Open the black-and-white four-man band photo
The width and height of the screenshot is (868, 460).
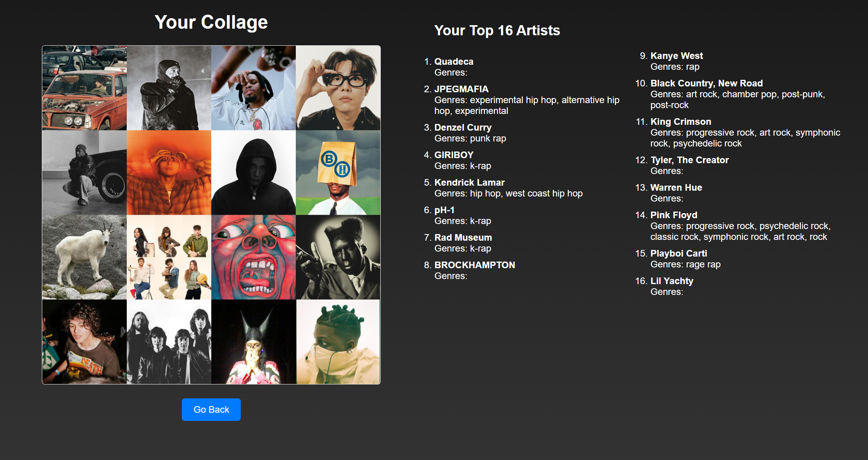tap(169, 342)
